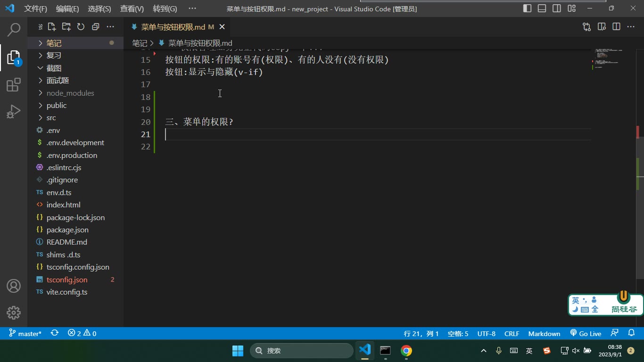Viewport: 644px width, 362px height.
Task: Open Markdown preview to the side
Action: click(602, 27)
